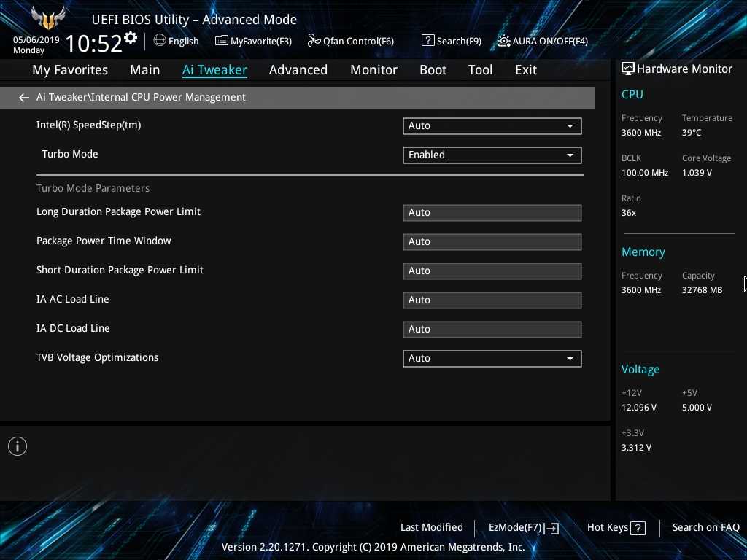Click the info icon at bottom left
Image resolution: width=747 pixels, height=560 pixels.
(x=18, y=446)
